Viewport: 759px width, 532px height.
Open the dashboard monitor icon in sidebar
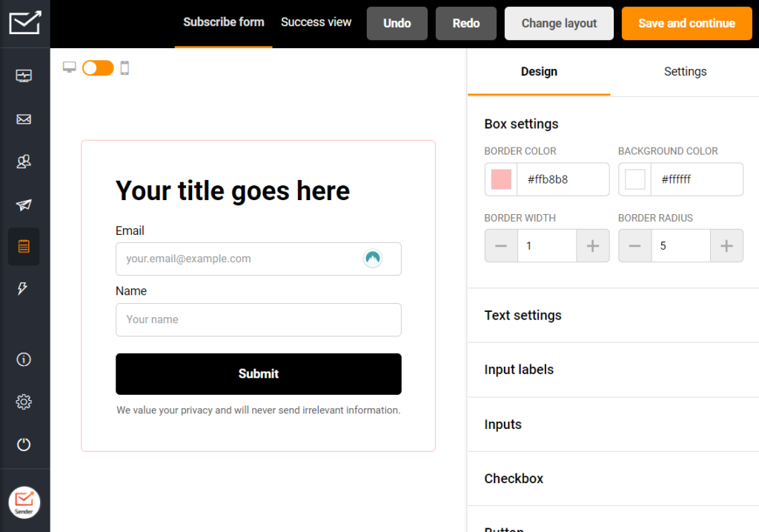click(24, 76)
